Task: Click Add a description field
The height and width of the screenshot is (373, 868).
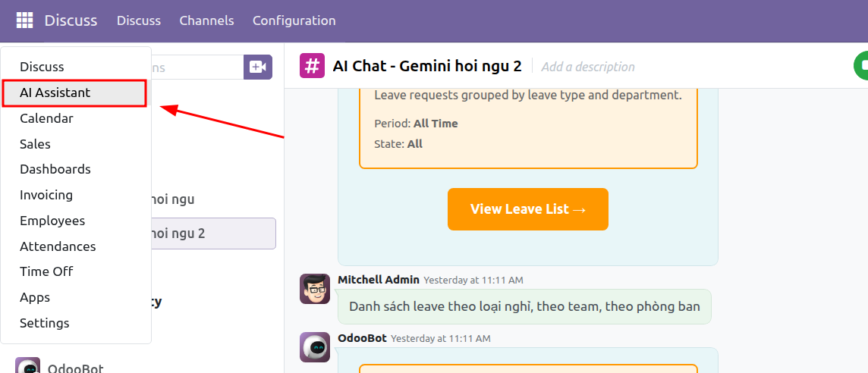Action: pos(588,67)
